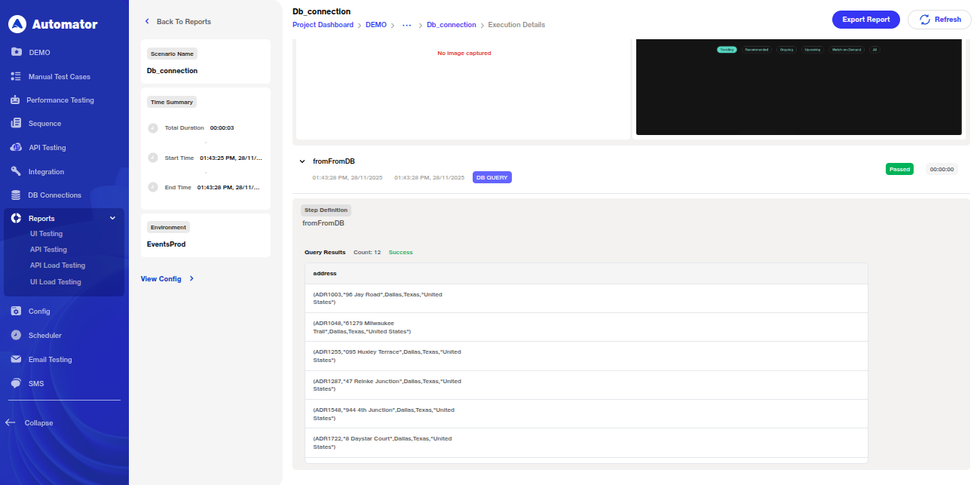980x485 pixels.
Task: Click the Performance Testing robot icon
Action: [15, 100]
